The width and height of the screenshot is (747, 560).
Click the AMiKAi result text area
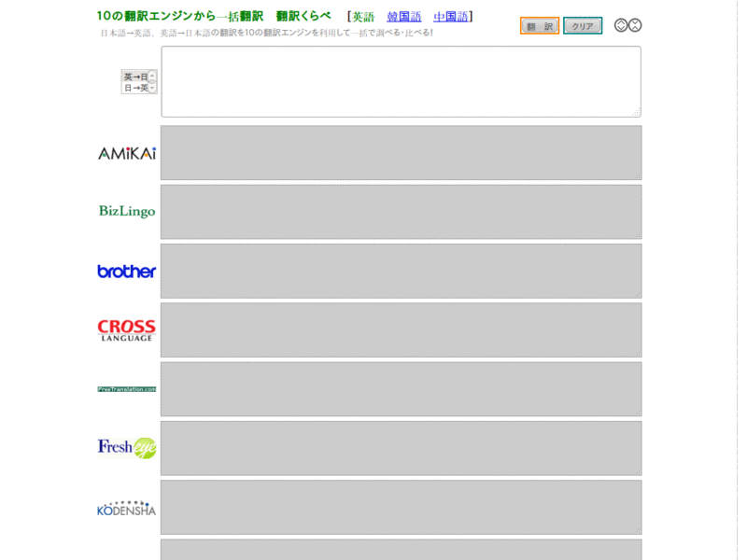pyautogui.click(x=402, y=153)
